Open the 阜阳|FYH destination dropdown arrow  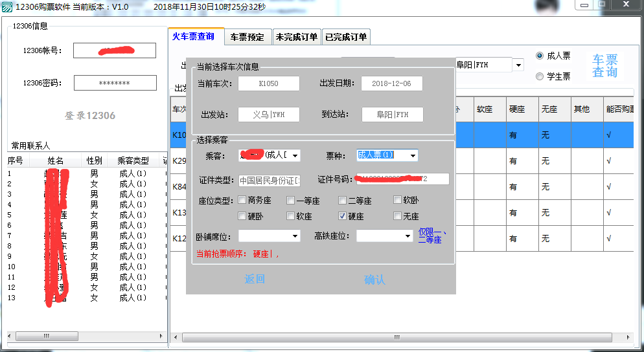pos(518,65)
